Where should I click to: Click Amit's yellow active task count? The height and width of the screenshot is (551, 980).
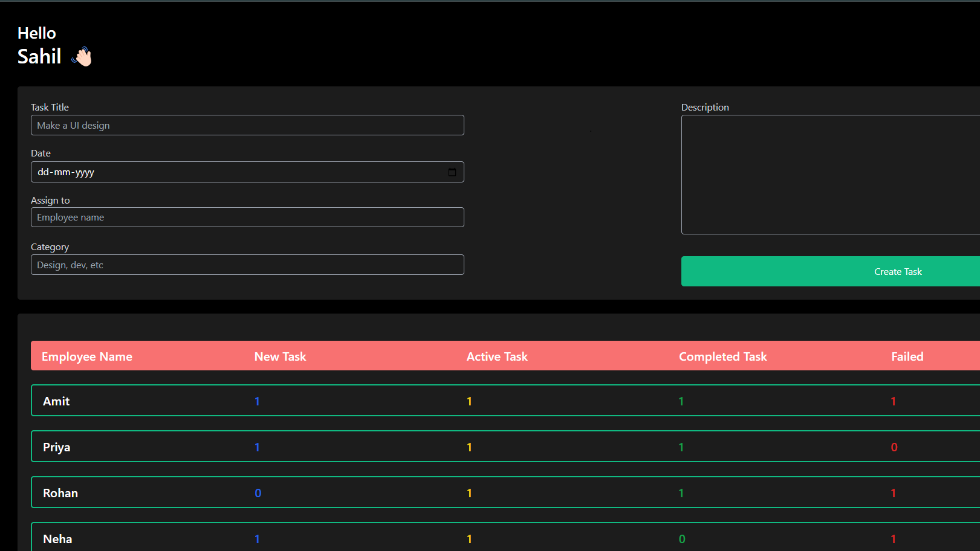pyautogui.click(x=469, y=401)
